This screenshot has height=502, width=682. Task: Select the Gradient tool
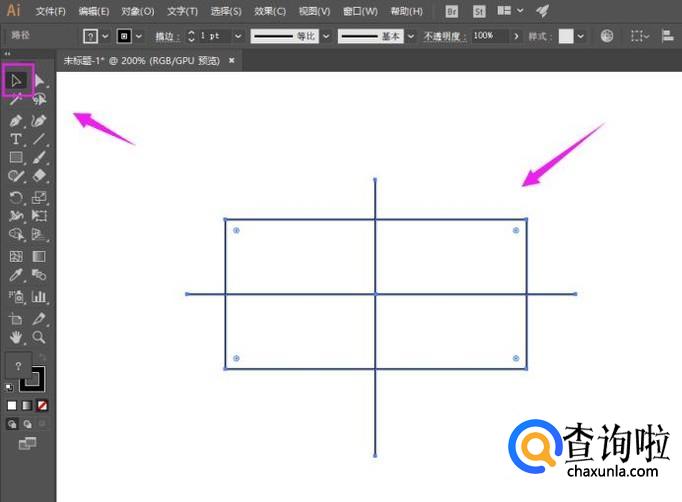[x=39, y=257]
